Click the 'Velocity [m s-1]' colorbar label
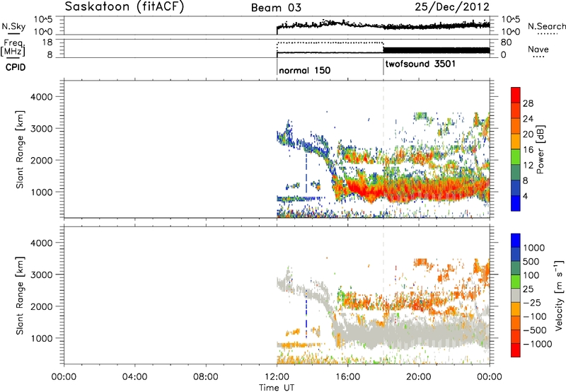The image size is (566, 392). click(x=559, y=295)
